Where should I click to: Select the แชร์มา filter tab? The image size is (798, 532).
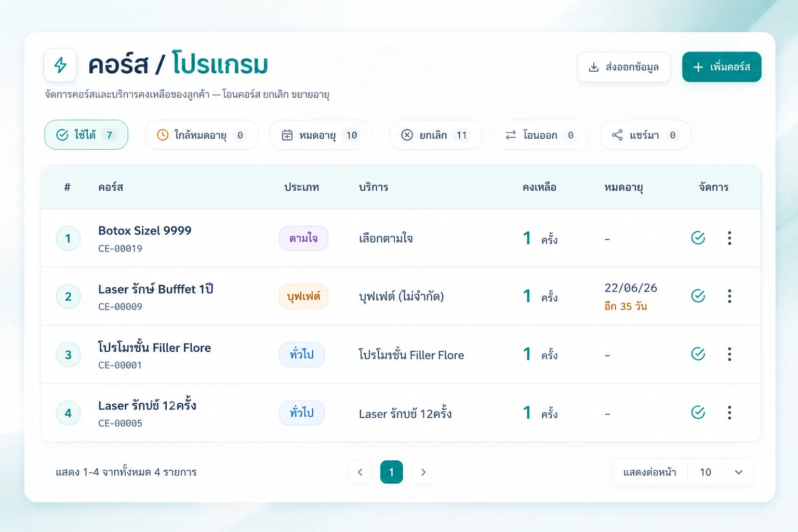(x=645, y=135)
